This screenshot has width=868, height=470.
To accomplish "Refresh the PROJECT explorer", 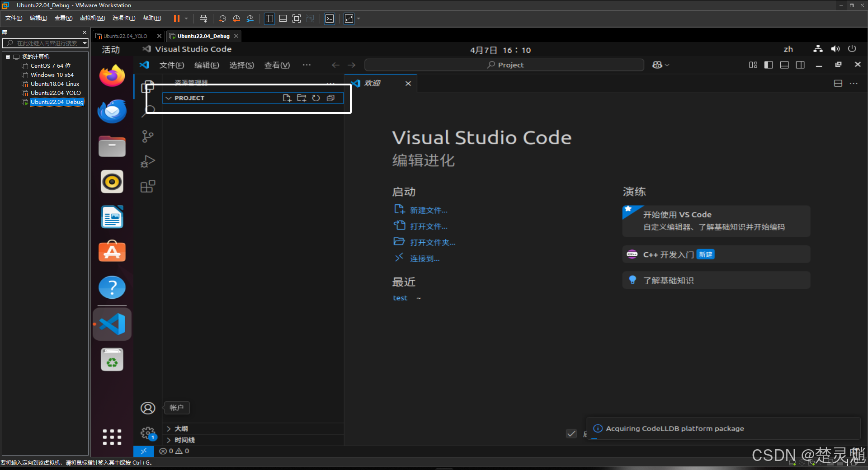I will tap(316, 98).
